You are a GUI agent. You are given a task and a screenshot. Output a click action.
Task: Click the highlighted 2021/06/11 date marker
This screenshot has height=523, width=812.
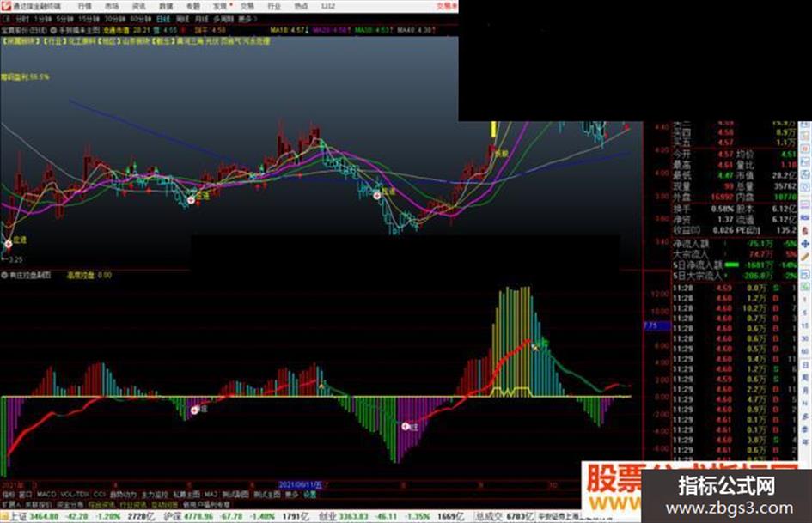click(301, 485)
